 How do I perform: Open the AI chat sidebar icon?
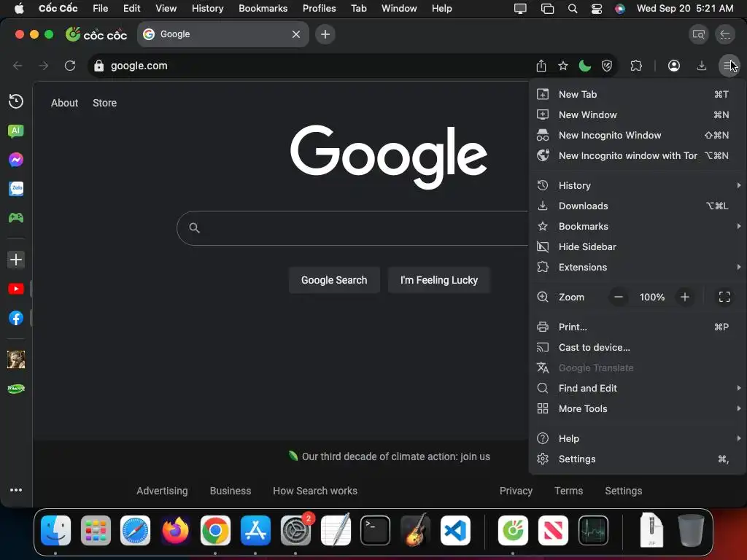(x=16, y=131)
